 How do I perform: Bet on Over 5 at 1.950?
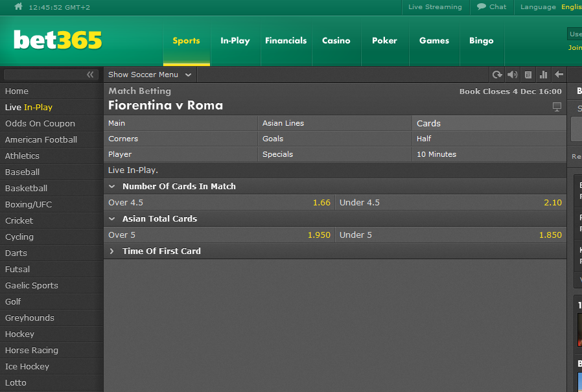coord(219,235)
